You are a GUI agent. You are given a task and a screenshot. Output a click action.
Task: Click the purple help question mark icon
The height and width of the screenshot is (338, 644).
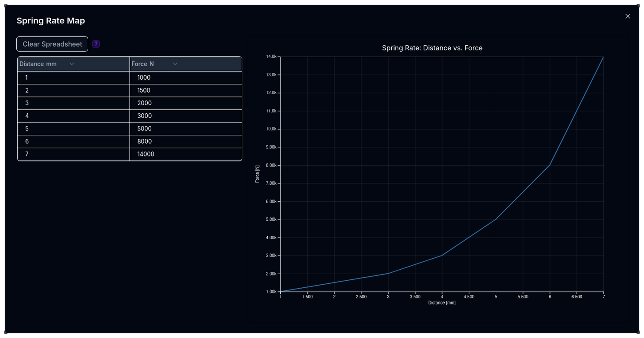96,44
